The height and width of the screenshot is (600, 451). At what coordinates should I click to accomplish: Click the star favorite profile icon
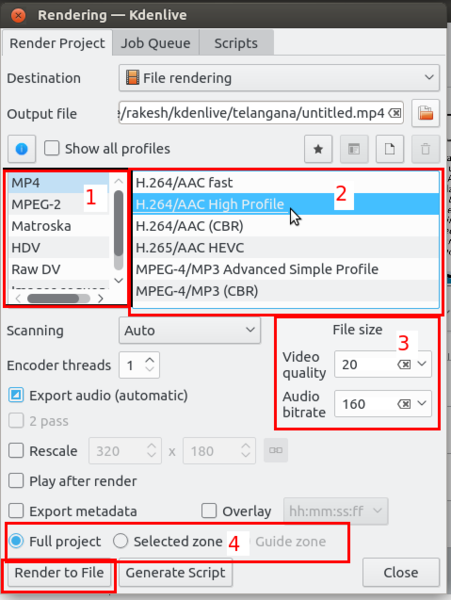[318, 149]
